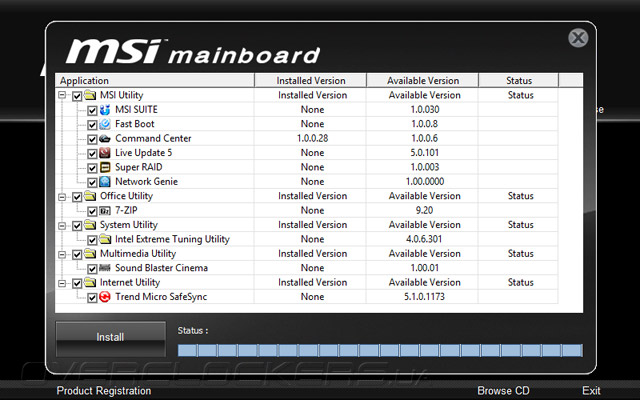Screen dimensions: 640x400
Task: Select the MSI SUITE row label
Action: pos(136,109)
